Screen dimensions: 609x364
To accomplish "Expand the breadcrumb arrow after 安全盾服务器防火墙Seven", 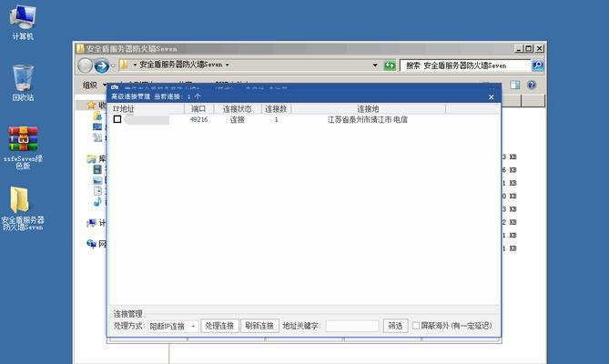I will click(x=228, y=65).
